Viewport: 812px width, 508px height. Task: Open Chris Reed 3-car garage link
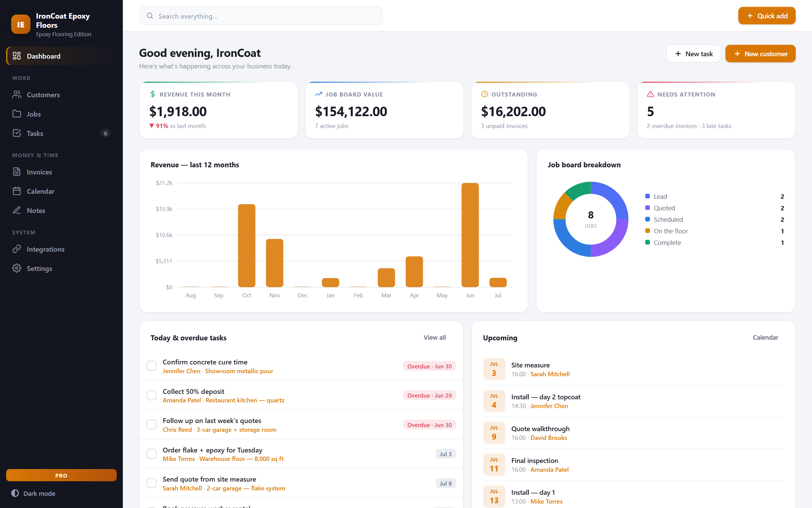point(220,429)
